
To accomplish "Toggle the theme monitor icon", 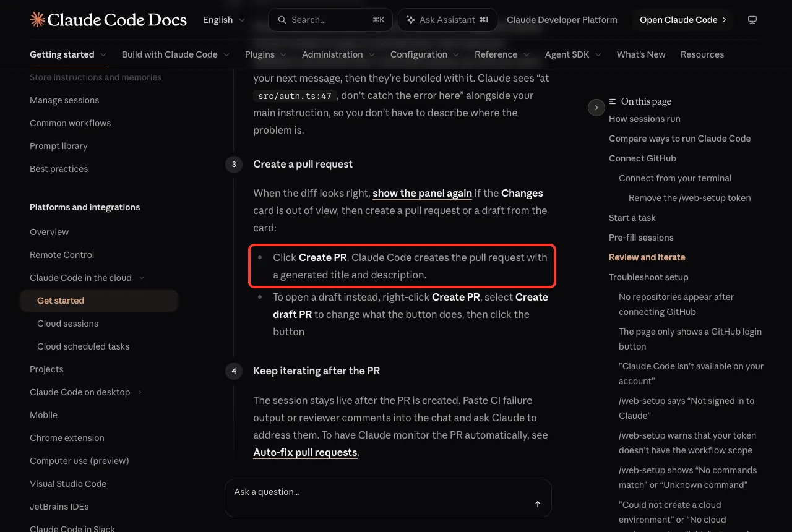I will pos(752,20).
